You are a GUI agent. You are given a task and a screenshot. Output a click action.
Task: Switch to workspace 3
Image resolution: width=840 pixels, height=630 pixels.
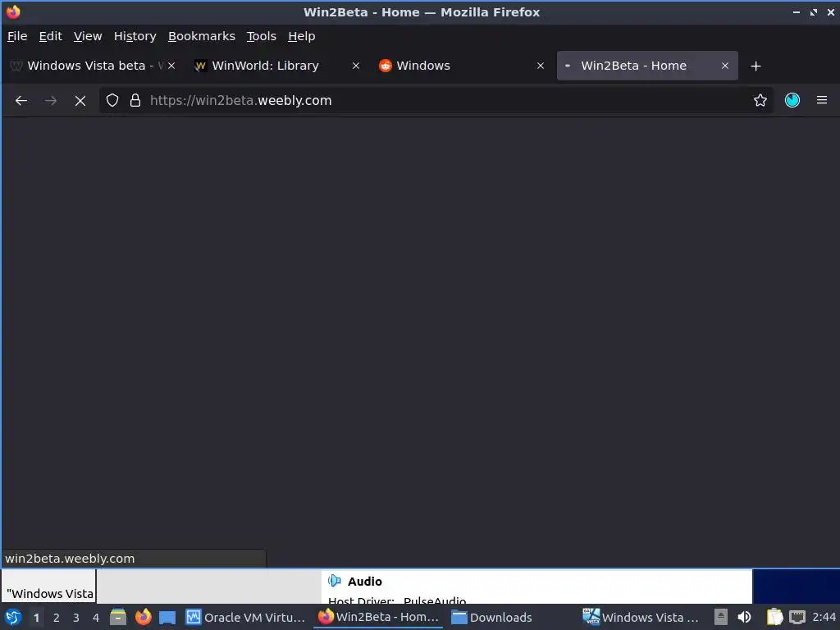coord(76,618)
